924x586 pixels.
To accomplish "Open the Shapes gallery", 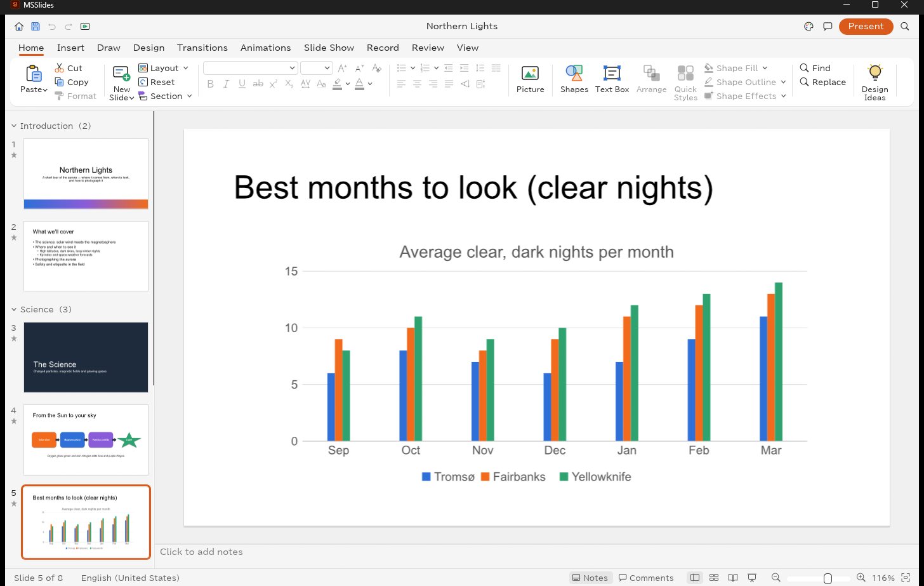I will pyautogui.click(x=574, y=80).
